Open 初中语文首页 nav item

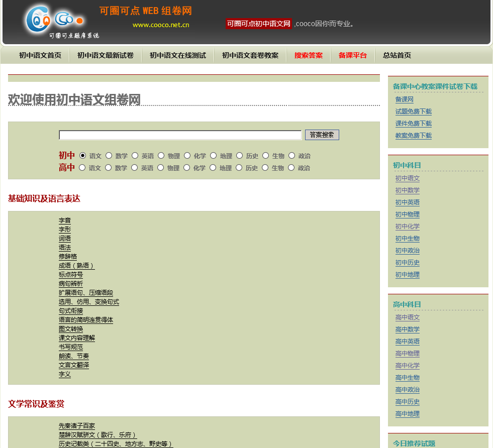pos(40,55)
